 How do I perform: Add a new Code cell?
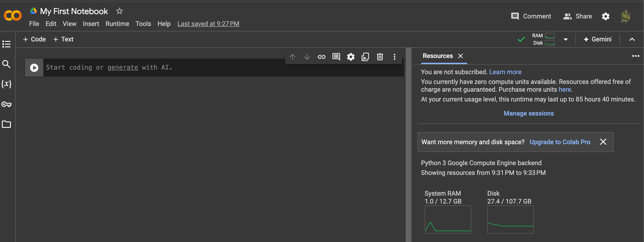click(x=34, y=39)
